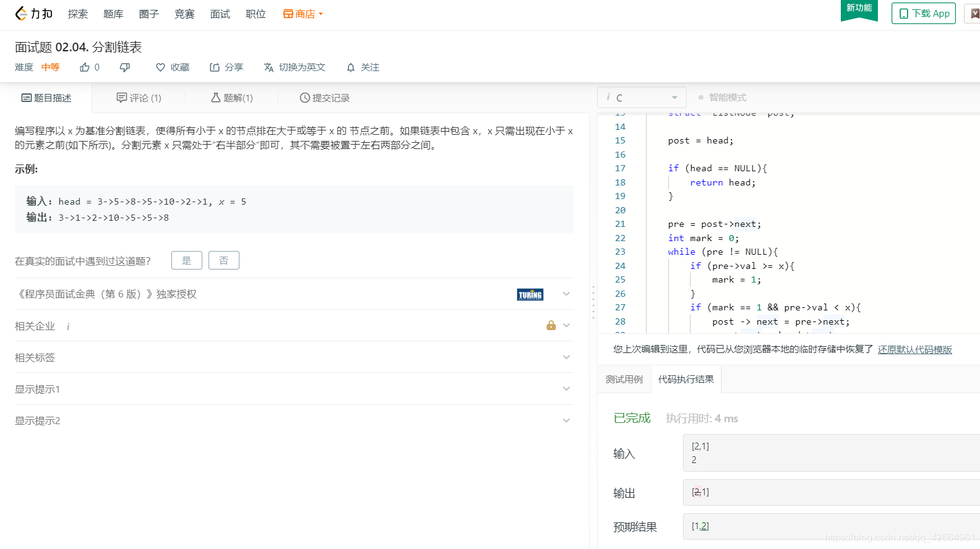
Task: Click the 商店 shop icon
Action: (288, 14)
